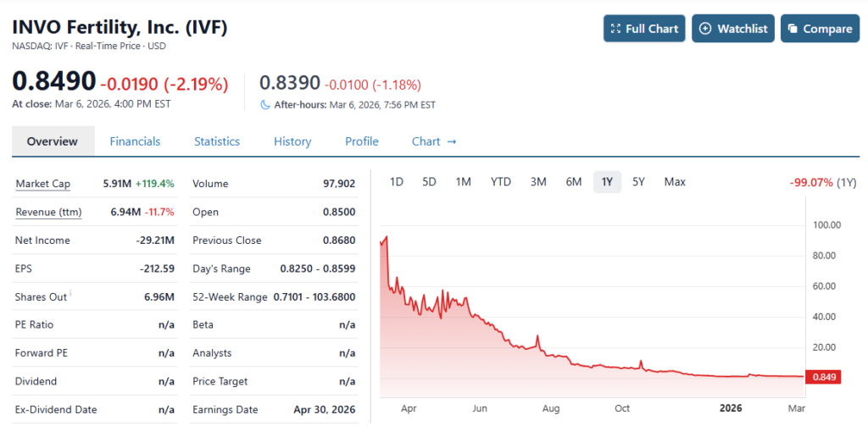
Task: Open the Chart arrow tab
Action: [434, 141]
